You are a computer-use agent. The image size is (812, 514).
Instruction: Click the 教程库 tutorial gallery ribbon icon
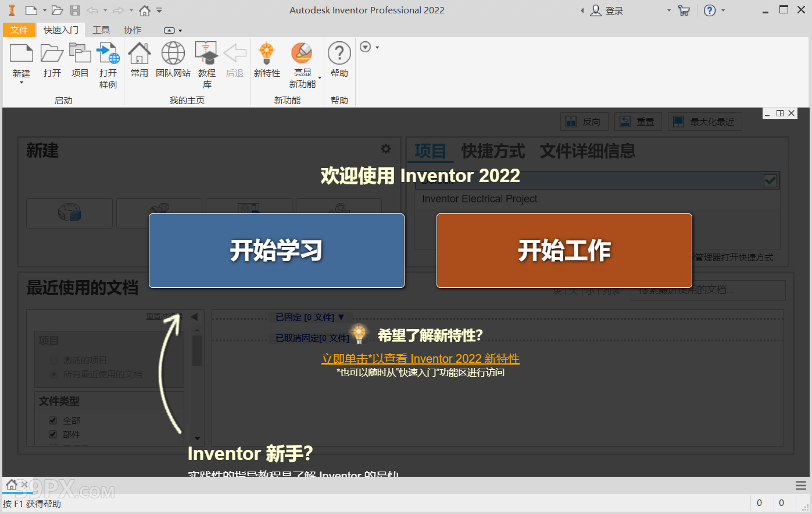coord(206,53)
